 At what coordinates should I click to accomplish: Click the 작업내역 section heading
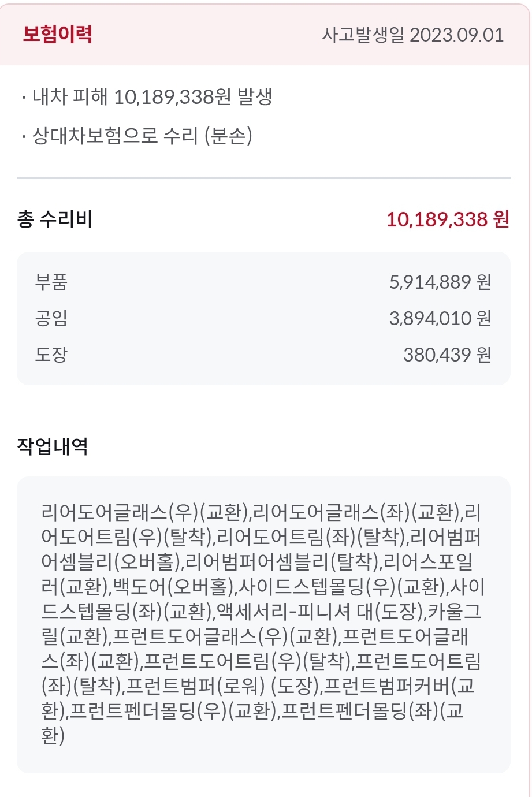tap(52, 446)
